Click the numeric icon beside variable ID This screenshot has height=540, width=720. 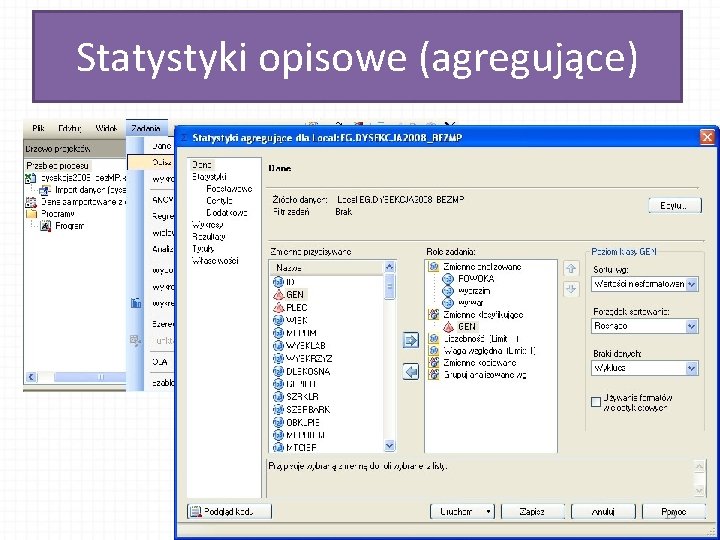(x=278, y=281)
